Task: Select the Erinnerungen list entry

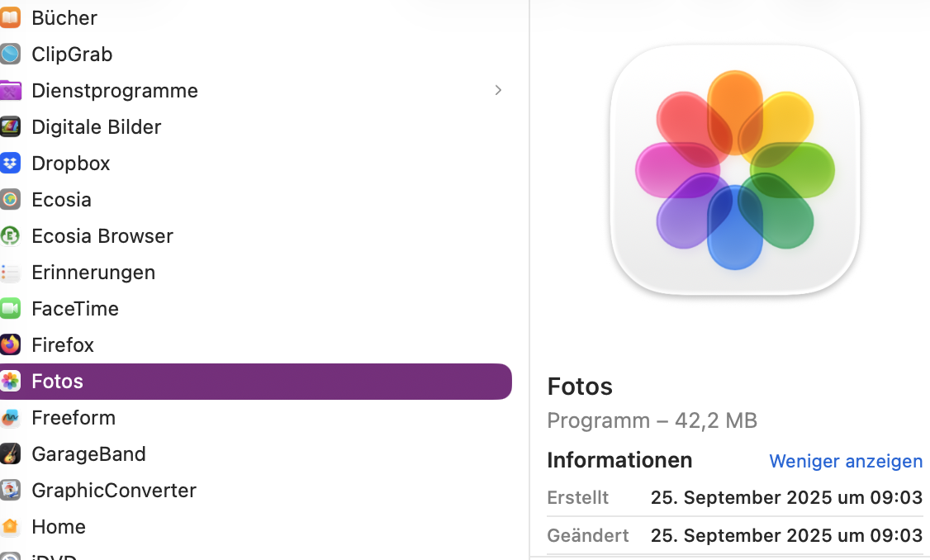Action: point(93,272)
